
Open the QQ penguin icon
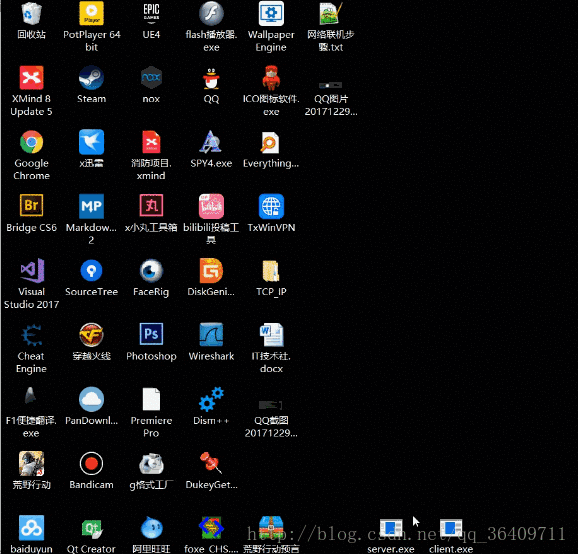point(211,79)
